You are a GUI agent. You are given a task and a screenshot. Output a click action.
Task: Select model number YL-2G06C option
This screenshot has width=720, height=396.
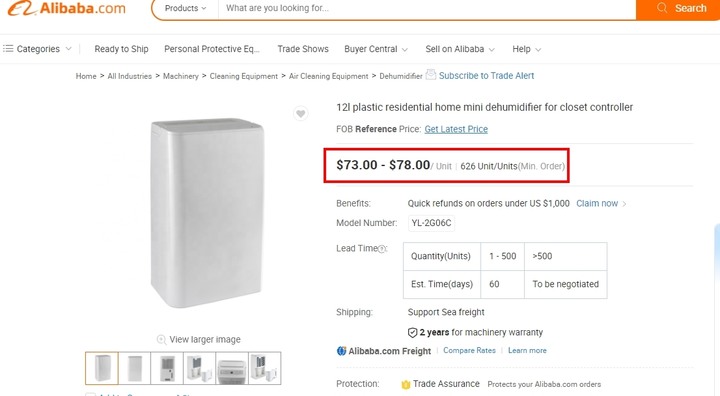(431, 223)
